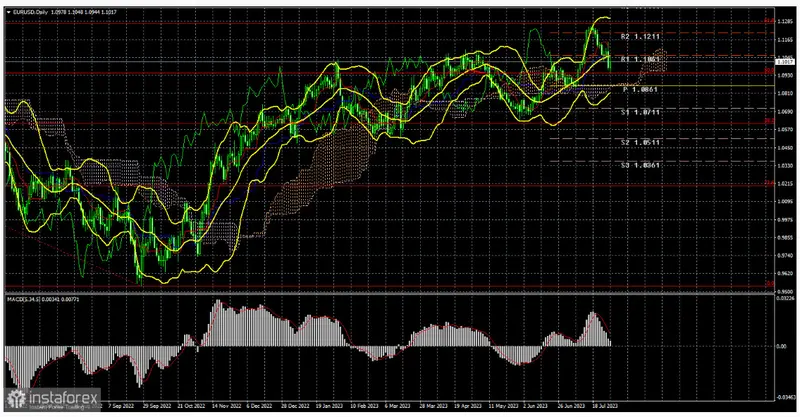Screen dimensions: 800x417
Task: Click 1.0810 on the price axis
Action: (x=783, y=93)
